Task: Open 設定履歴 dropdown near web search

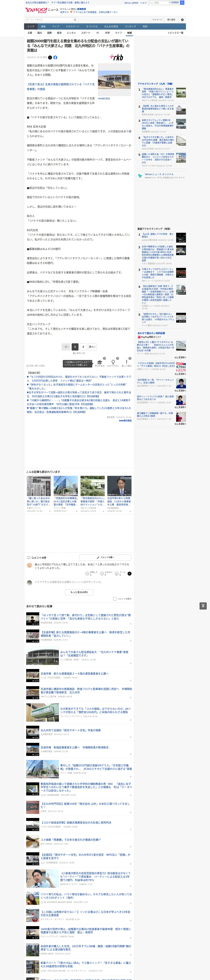Action: coord(175,3)
